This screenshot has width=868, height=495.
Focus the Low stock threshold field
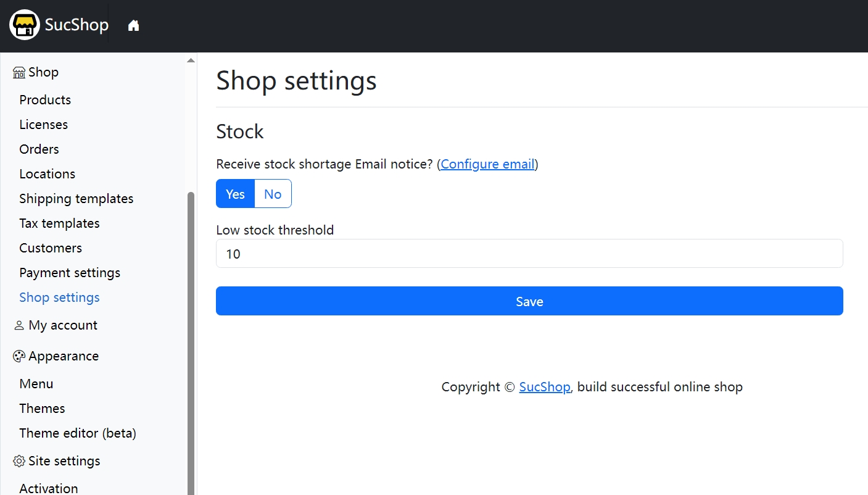pyautogui.click(x=529, y=254)
